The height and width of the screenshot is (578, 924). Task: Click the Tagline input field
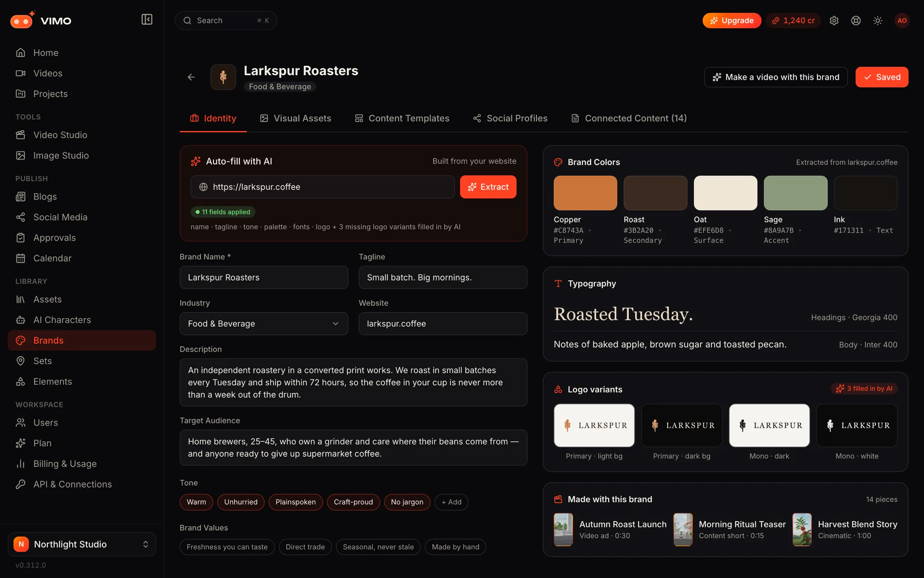tap(443, 277)
